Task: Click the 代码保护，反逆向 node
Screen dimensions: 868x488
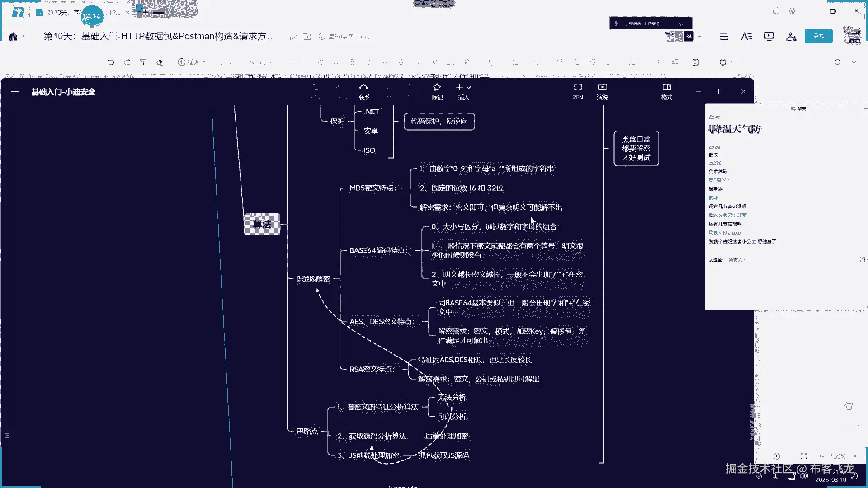Action: (439, 121)
